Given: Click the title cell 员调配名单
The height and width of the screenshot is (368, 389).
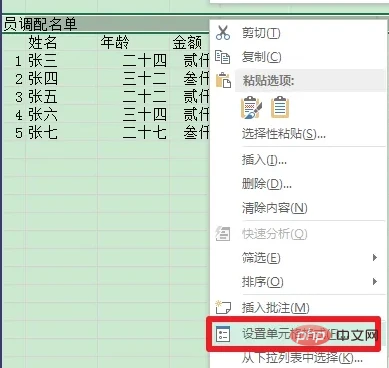Looking at the screenshot, I should [x=40, y=24].
